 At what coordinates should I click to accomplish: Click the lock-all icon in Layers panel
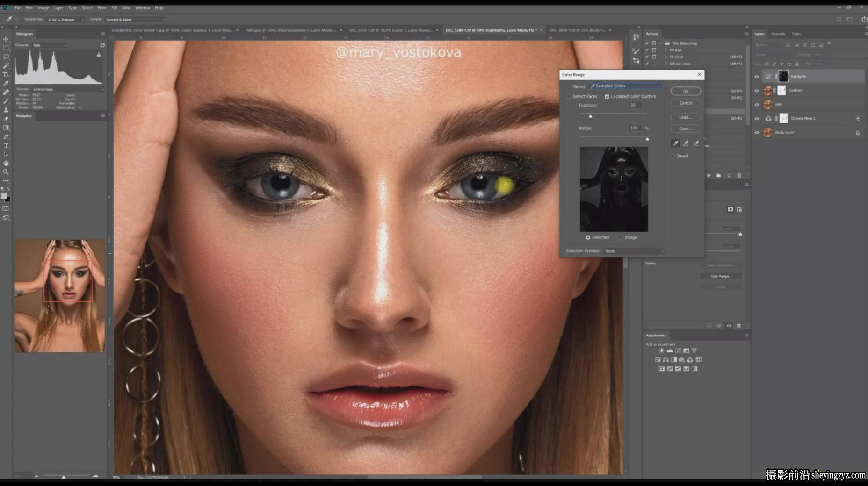797,64
